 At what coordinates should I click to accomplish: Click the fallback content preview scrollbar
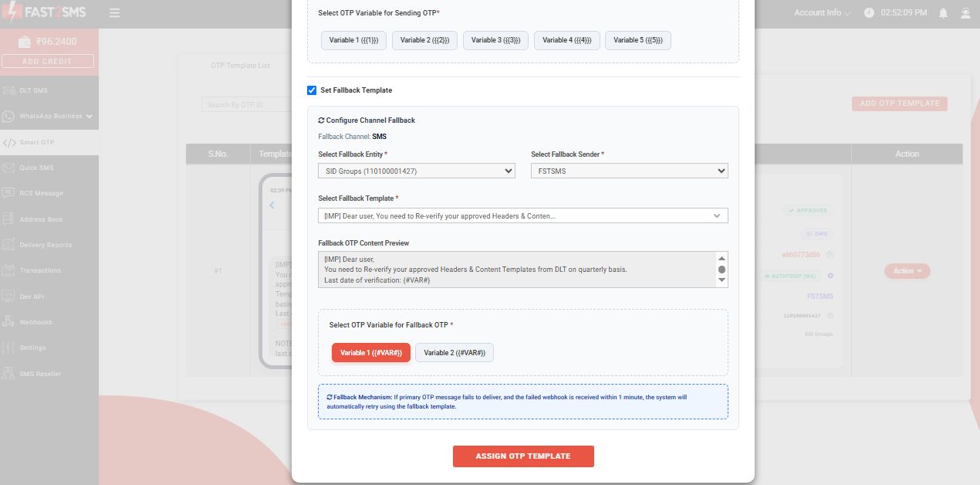pos(722,270)
